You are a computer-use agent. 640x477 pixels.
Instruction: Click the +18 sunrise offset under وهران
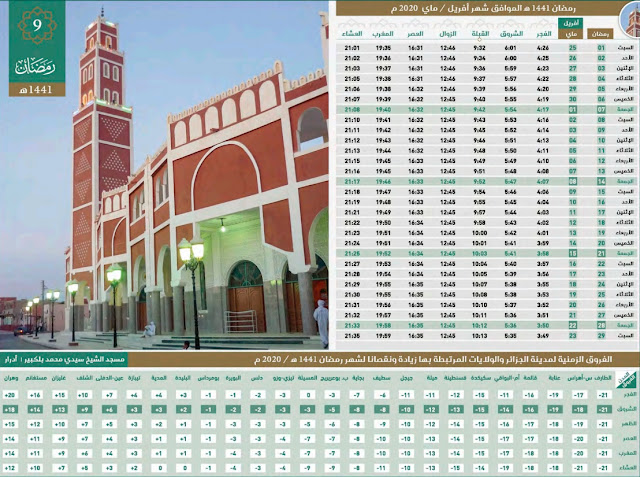click(x=10, y=410)
